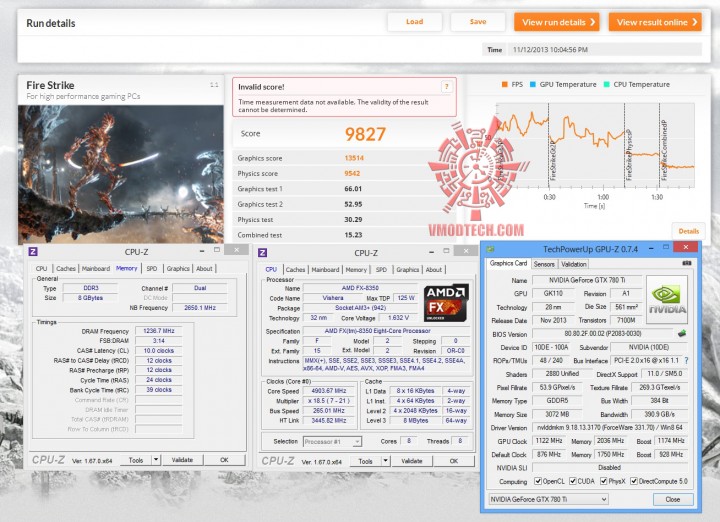720x522 pixels.
Task: Click the orange FPS legend marker
Action: pos(505,84)
